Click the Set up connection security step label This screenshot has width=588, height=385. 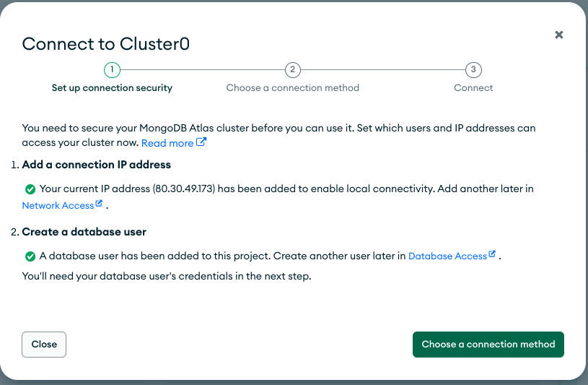(112, 88)
